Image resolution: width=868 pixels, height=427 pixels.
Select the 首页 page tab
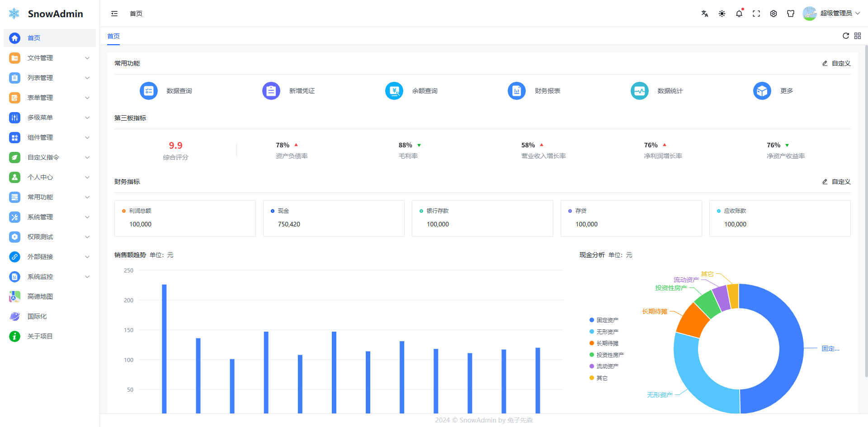pyautogui.click(x=113, y=36)
